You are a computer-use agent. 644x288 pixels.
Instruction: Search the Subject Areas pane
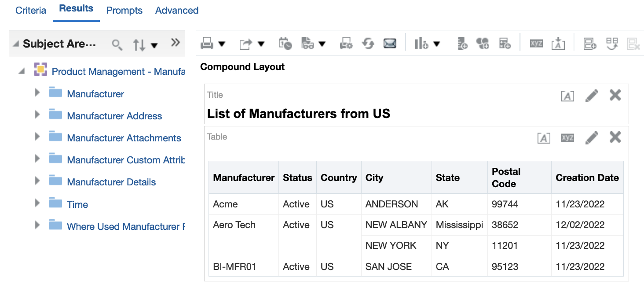point(117,44)
